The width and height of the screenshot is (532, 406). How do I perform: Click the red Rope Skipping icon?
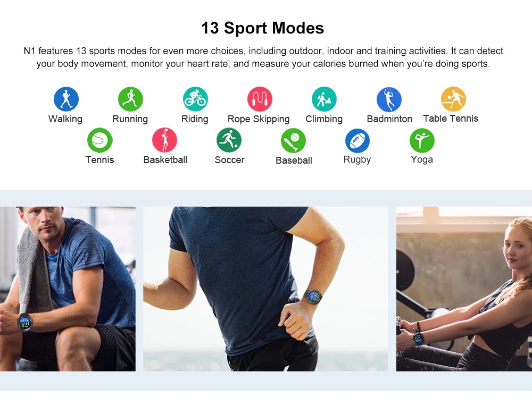pos(260,99)
